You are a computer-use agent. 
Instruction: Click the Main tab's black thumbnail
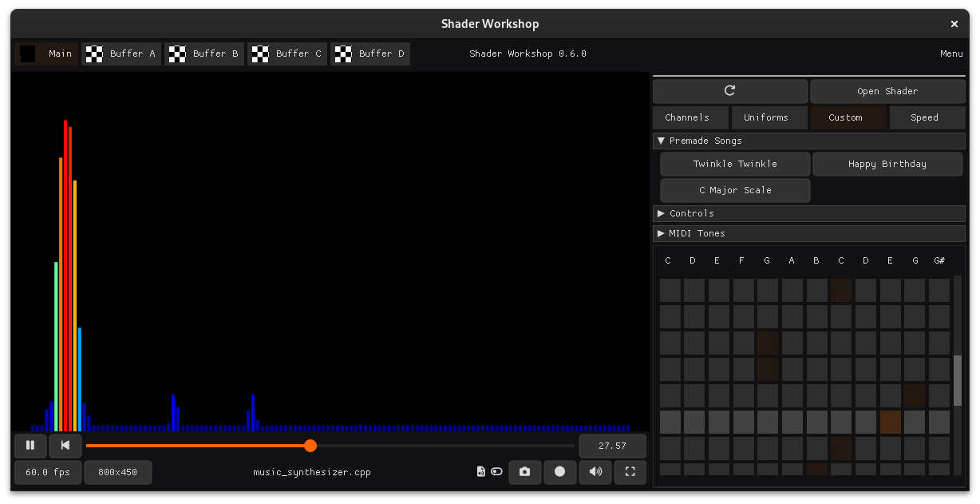coord(28,54)
